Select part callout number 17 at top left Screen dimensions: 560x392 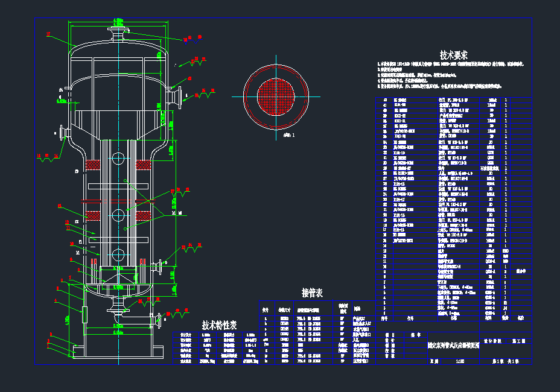(x=49, y=33)
